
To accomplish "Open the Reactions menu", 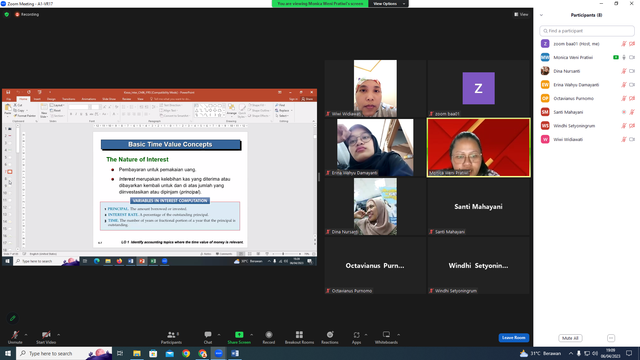I will click(330, 337).
